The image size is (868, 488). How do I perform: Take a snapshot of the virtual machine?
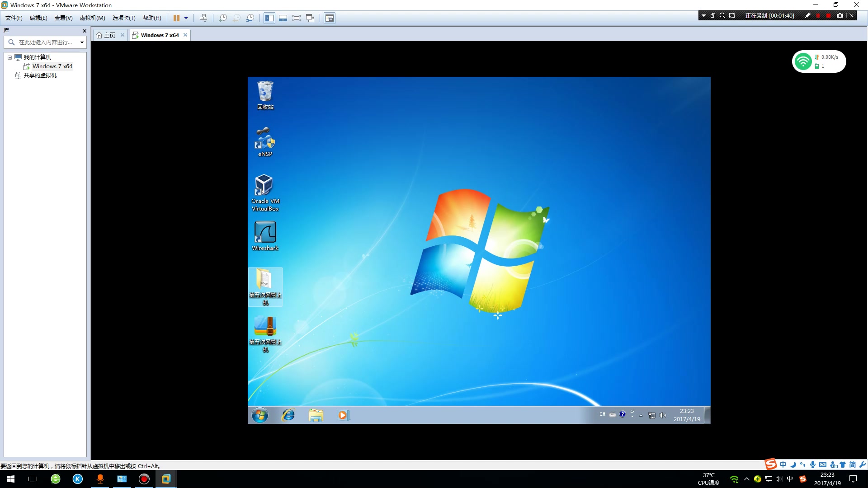pos(223,18)
